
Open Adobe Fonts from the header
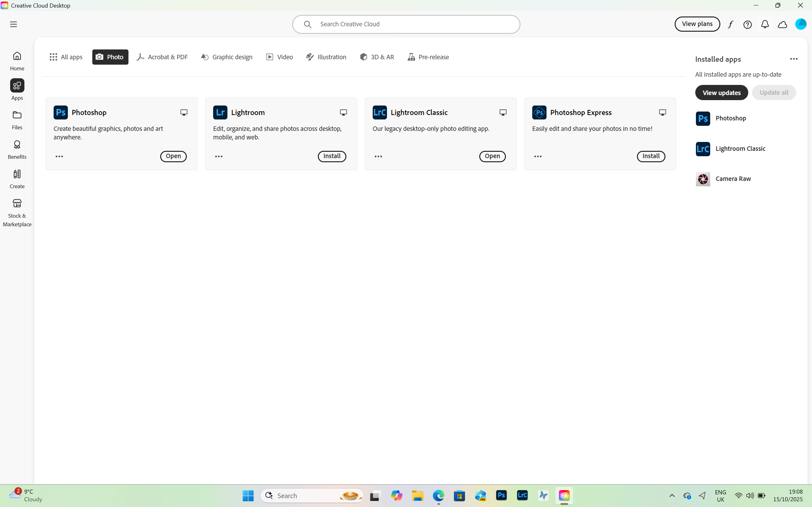pos(731,24)
